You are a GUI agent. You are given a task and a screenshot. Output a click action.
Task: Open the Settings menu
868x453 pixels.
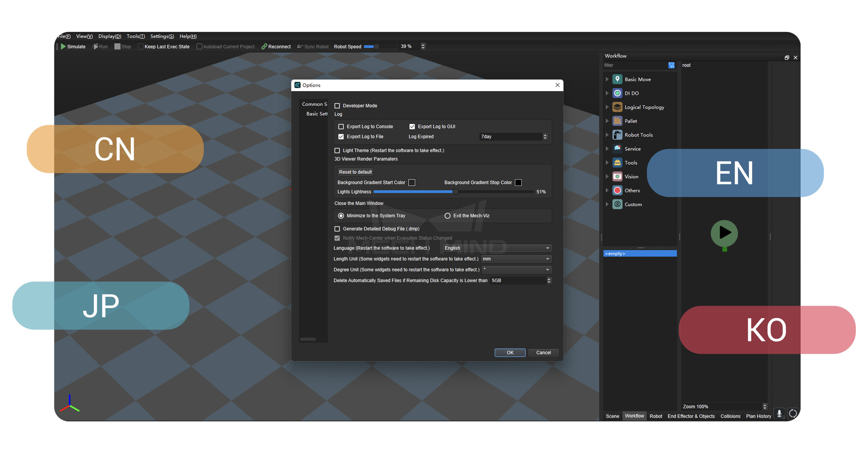162,36
